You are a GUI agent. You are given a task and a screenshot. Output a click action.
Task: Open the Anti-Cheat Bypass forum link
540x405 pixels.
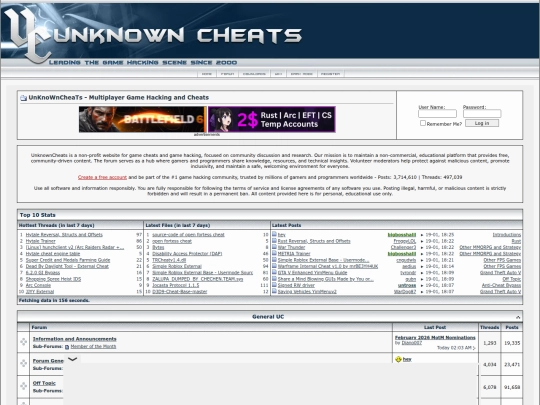[x=501, y=285]
